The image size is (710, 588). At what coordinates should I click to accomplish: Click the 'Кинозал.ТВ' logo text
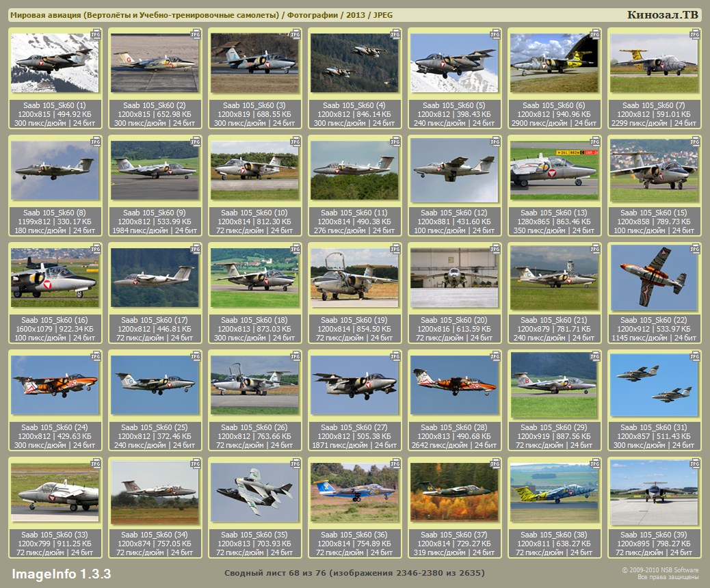[662, 15]
